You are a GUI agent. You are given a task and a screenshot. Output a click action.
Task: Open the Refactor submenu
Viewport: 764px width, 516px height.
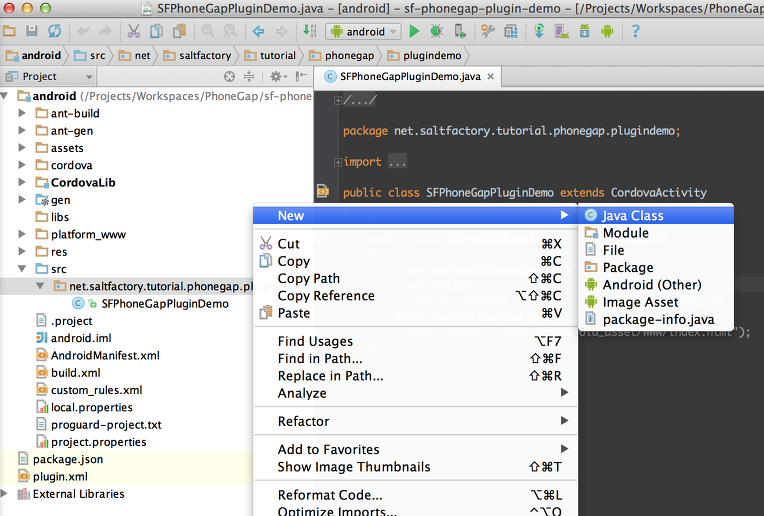tap(415, 421)
